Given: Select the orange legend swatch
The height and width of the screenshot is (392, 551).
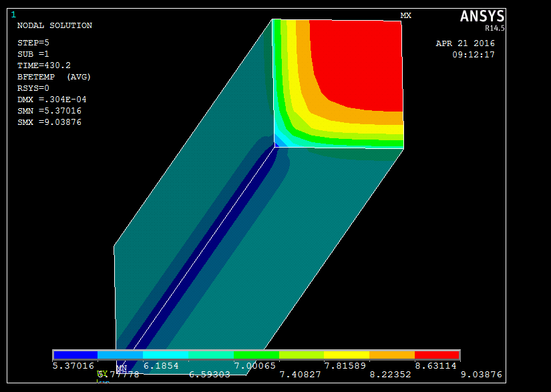Looking at the screenshot, I should [x=392, y=355].
